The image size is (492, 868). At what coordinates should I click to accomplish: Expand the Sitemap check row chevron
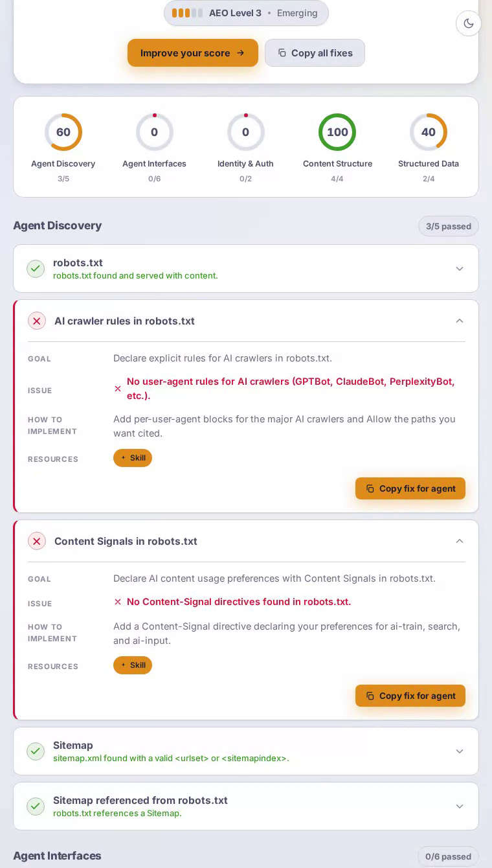(x=460, y=751)
